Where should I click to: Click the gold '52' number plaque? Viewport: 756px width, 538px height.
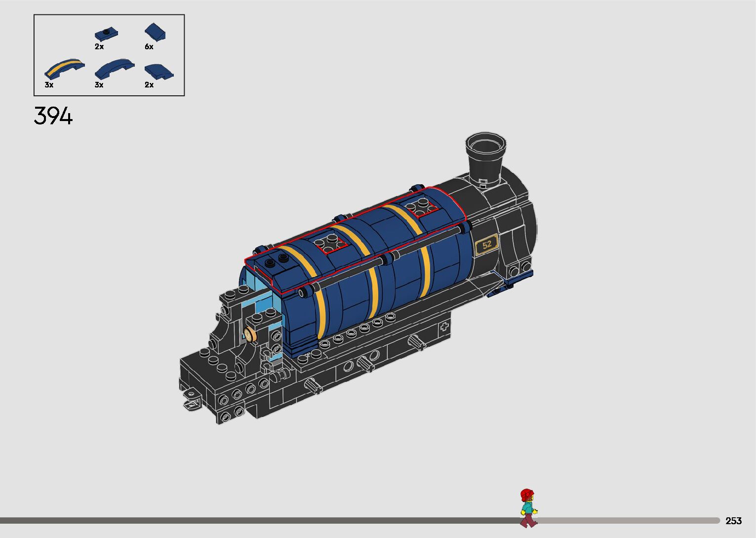click(487, 245)
